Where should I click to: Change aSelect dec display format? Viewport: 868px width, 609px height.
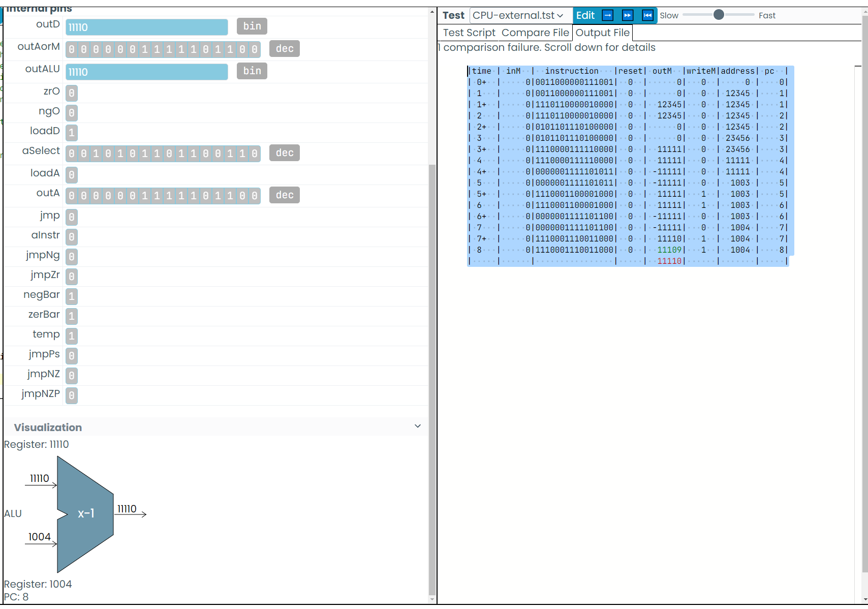tap(284, 153)
